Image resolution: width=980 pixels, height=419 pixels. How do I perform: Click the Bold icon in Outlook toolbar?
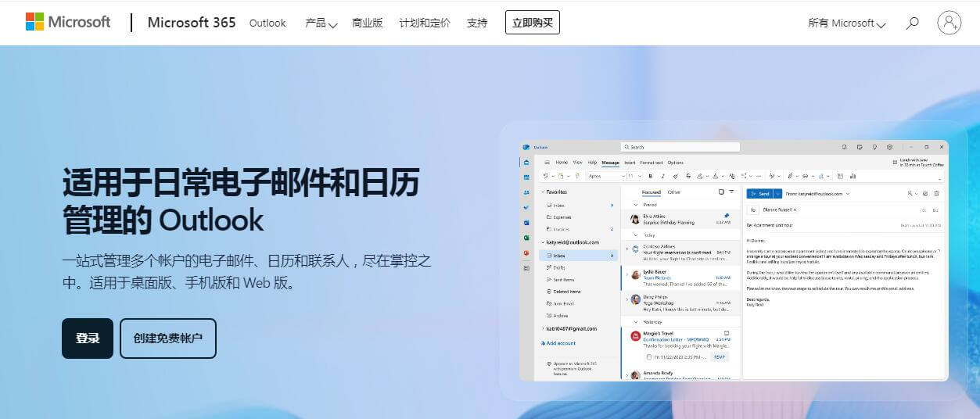pos(650,176)
